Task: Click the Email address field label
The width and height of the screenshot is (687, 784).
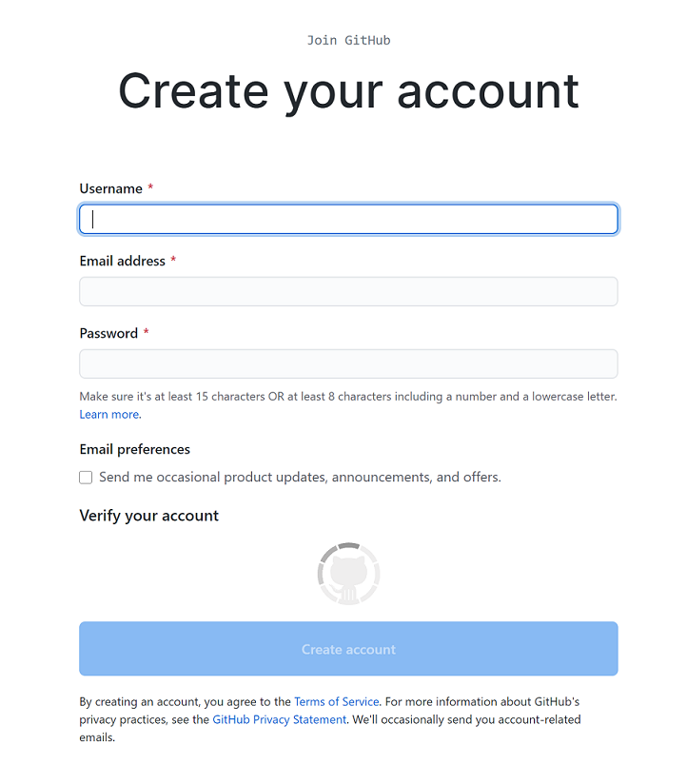Action: (x=123, y=261)
